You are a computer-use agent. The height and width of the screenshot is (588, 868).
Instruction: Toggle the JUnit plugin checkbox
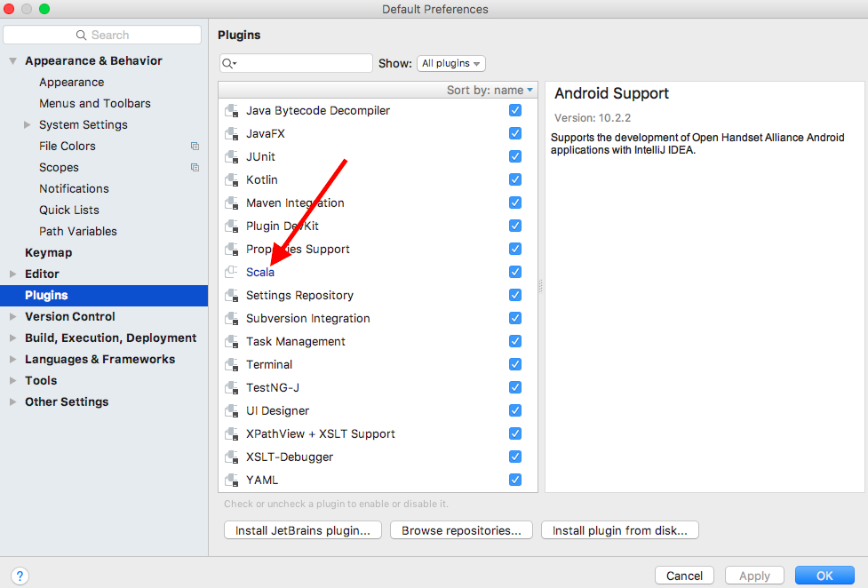coord(514,156)
